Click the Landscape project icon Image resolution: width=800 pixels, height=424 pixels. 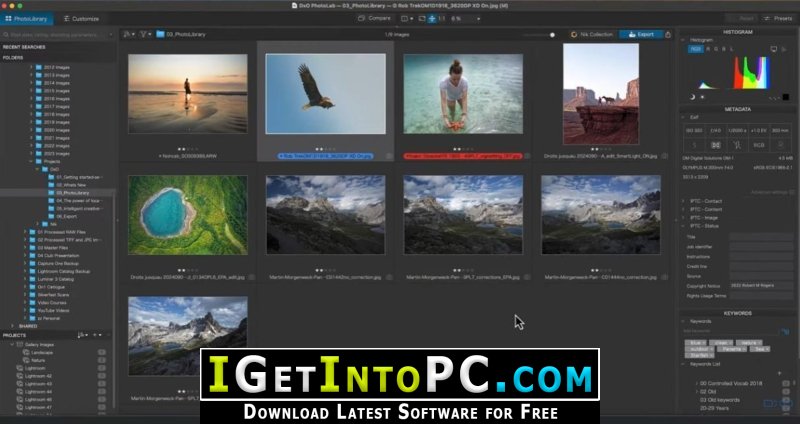tap(27, 353)
